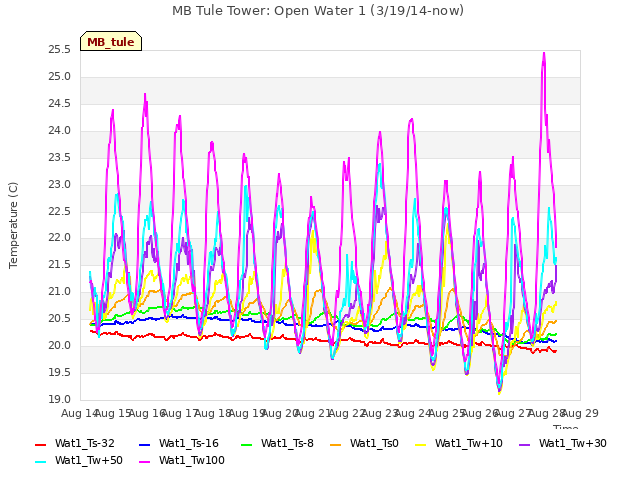This screenshot has width=640, height=480.
Task: Click the magenta Wat1_Tw100 legend swatch
Action: [145, 462]
